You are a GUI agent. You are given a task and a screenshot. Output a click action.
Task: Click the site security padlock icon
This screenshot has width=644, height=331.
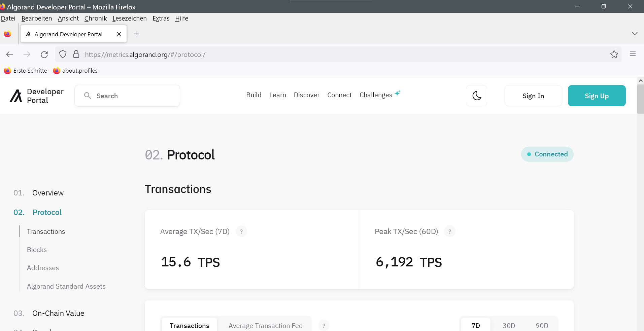pyautogui.click(x=76, y=54)
